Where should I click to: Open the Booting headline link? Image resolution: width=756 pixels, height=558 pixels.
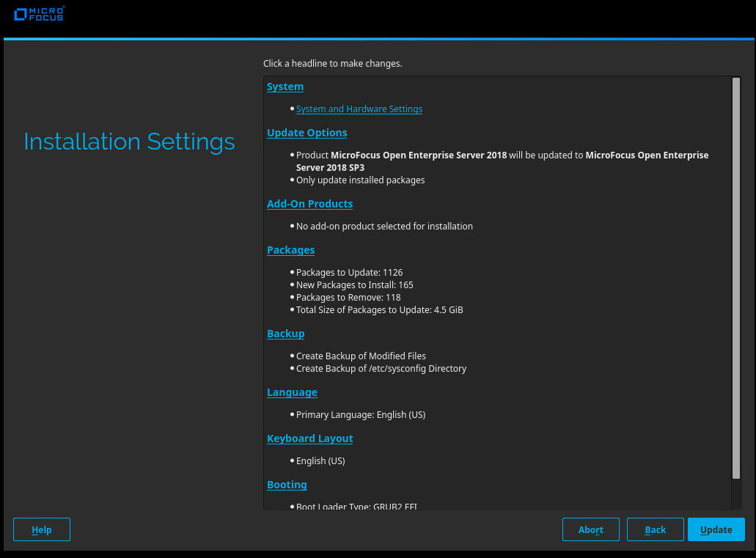[x=287, y=485]
